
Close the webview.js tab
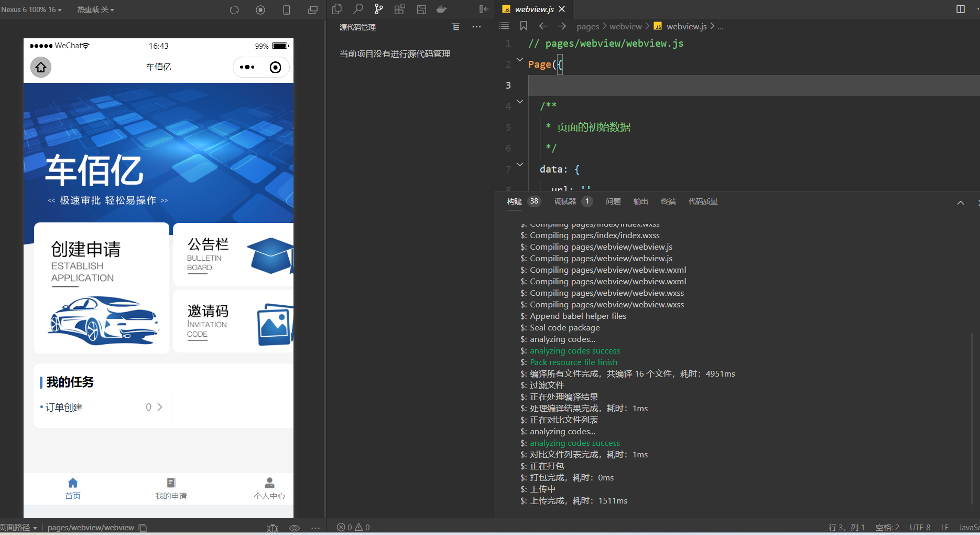click(x=562, y=9)
